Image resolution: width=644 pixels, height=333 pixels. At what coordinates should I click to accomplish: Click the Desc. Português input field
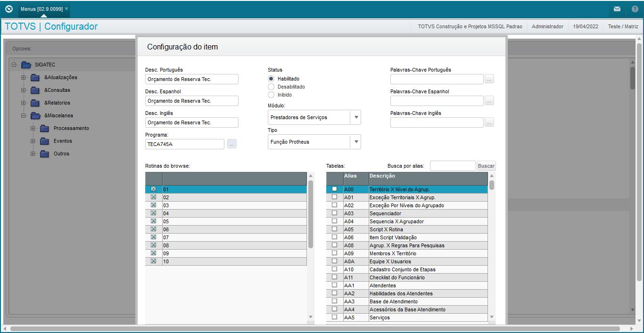[192, 79]
